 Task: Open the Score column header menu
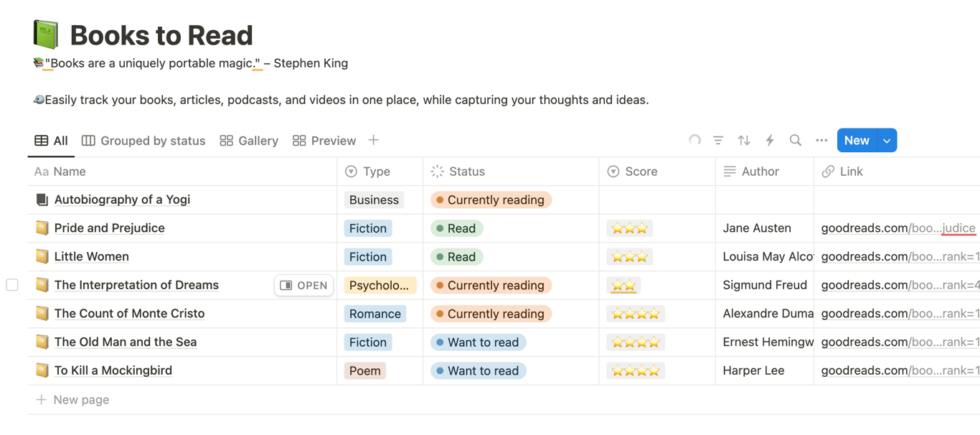click(641, 172)
